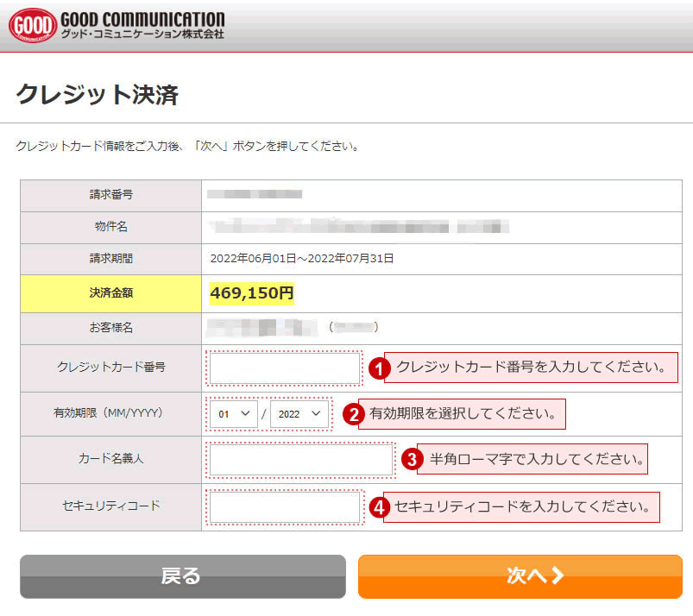Click the highlighted 469,150円 amount
Viewport: 693px width, 616px height.
(x=252, y=293)
